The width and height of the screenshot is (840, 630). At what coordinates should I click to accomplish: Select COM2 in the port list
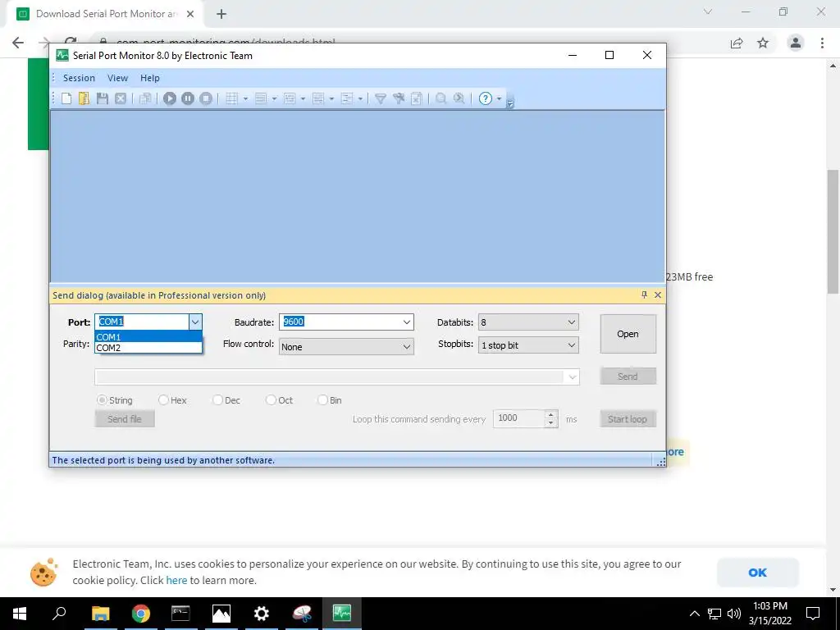tap(148, 348)
